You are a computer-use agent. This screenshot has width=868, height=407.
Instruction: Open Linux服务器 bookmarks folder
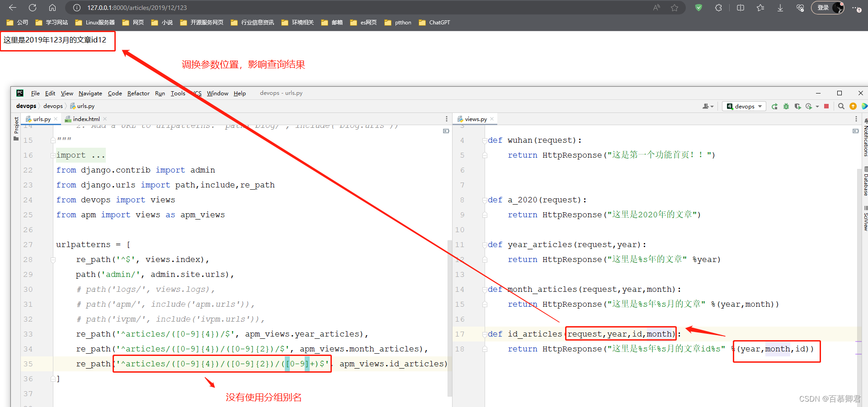coord(95,23)
